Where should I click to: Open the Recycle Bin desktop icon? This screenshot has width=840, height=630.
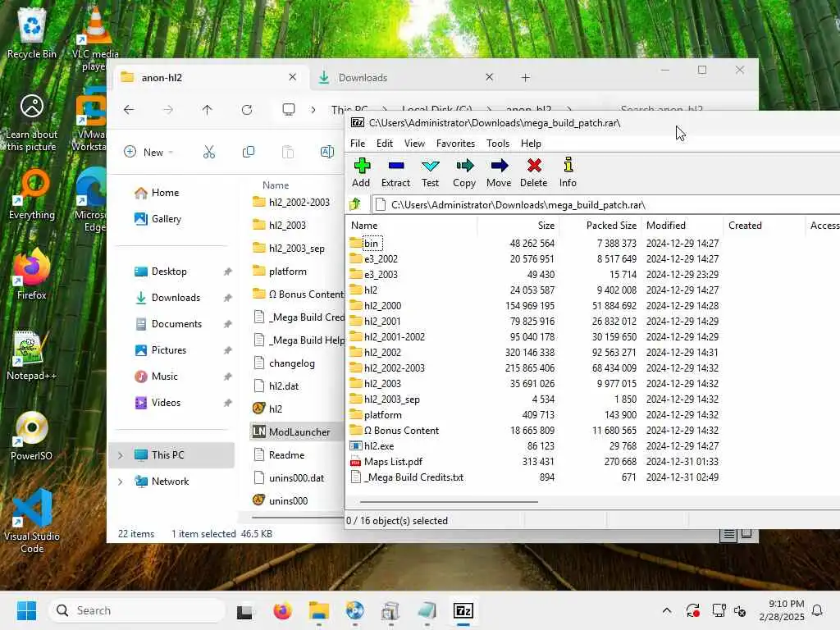(x=32, y=34)
